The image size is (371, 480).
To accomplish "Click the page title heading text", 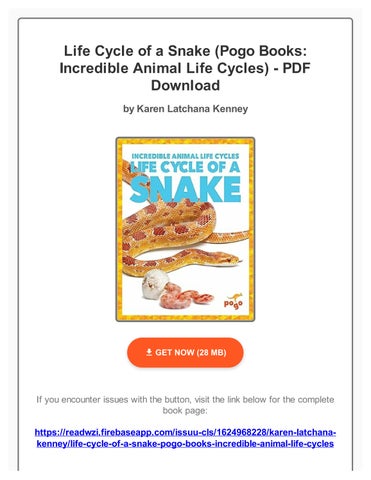I will point(185,68).
